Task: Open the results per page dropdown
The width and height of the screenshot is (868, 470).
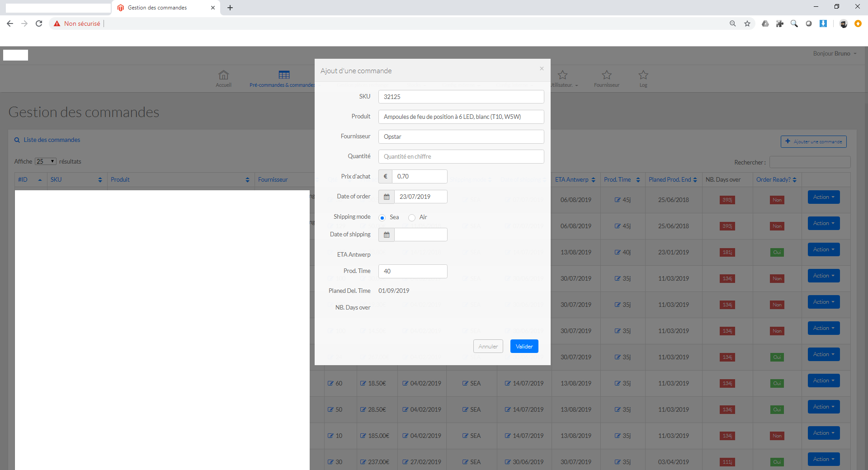Action: tap(46, 161)
